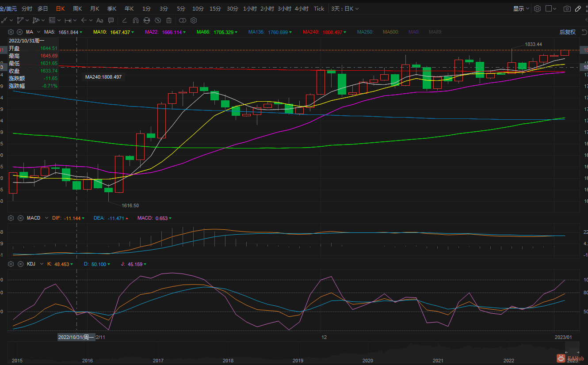Click 2018 on the bottom timeline navigator
Screen dimensions: 588x365
pos(228,361)
